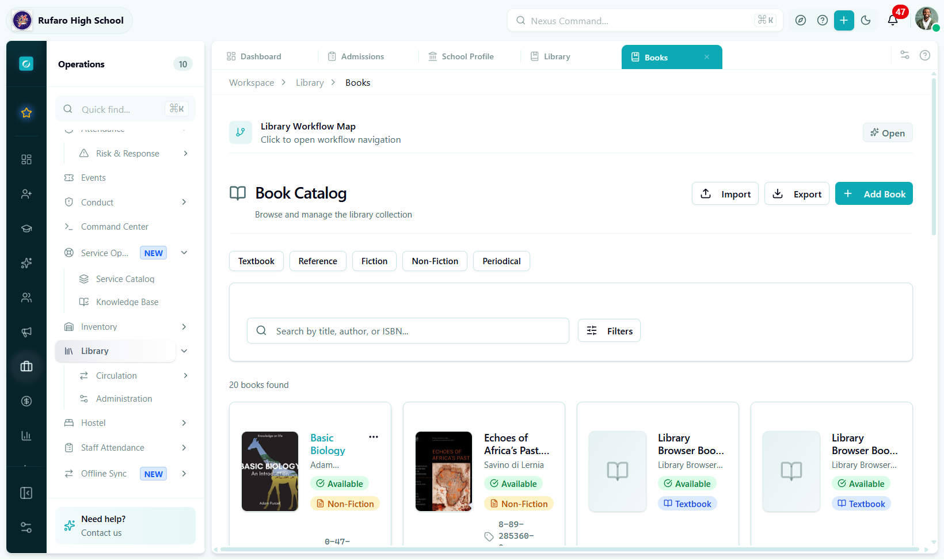Click the Export button
This screenshot has width=944, height=560.
(797, 194)
